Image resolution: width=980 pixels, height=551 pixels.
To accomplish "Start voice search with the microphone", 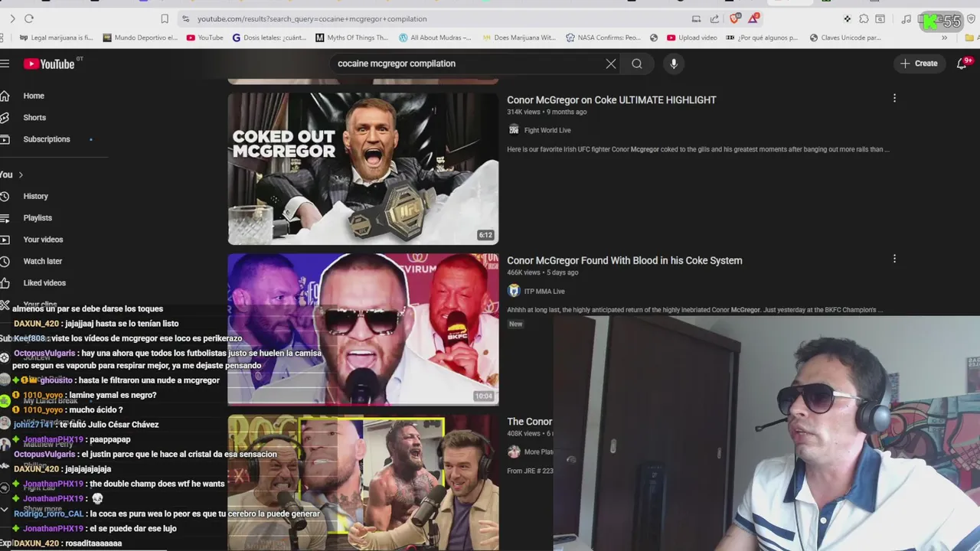I will pos(674,64).
